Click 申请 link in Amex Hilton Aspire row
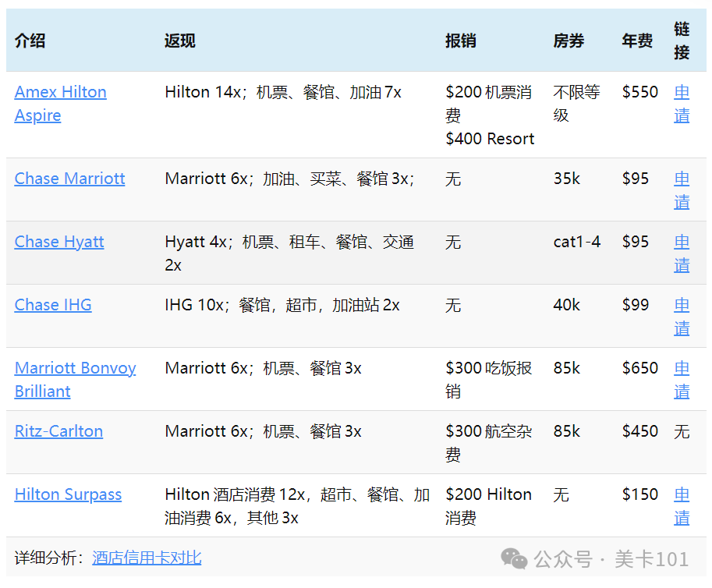The width and height of the screenshot is (712, 588). (x=682, y=104)
